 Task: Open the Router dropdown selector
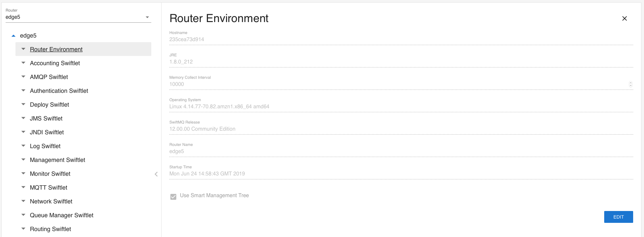(x=147, y=17)
